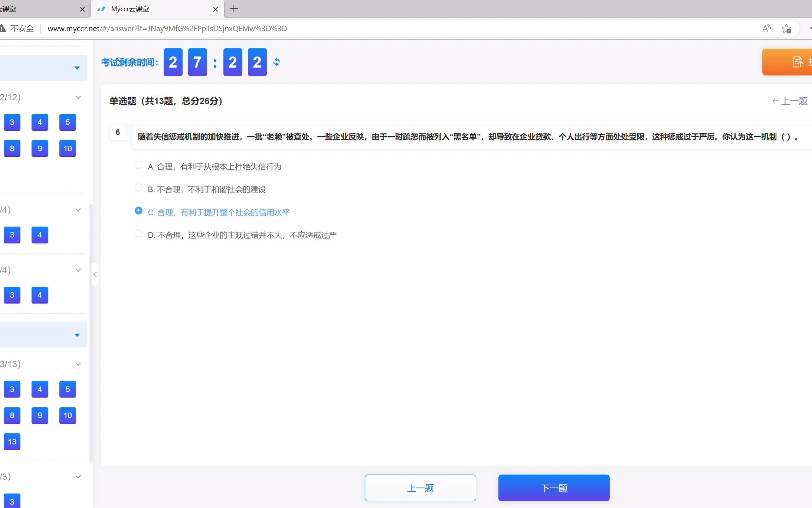Go to question 8 in 2/12) section

[12, 149]
